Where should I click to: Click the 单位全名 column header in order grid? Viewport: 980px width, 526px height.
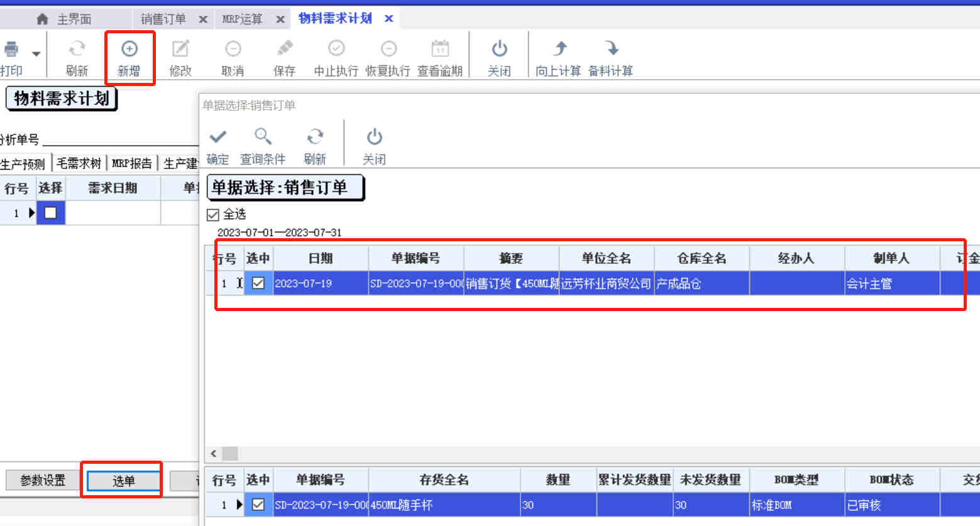coord(606,258)
